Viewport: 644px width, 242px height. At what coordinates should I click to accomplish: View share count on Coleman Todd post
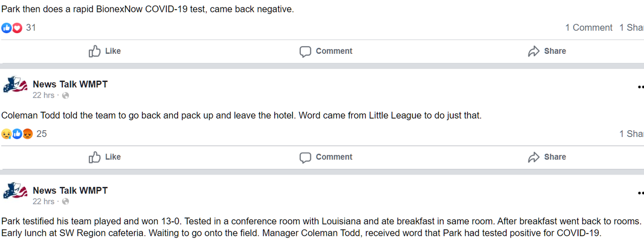pyautogui.click(x=632, y=134)
